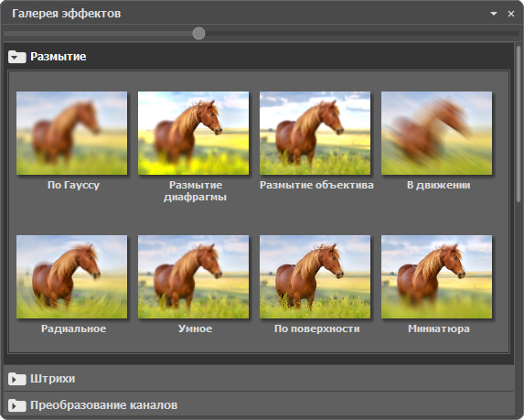Click the thumbnail size slider handle
This screenshot has height=420, width=524.
click(x=198, y=34)
